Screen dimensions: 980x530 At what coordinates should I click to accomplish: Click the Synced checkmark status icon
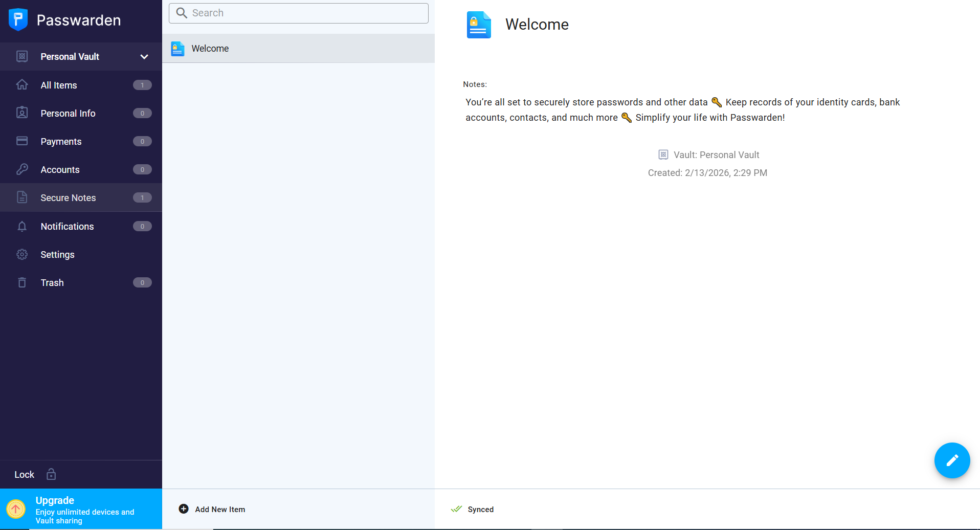tap(456, 509)
